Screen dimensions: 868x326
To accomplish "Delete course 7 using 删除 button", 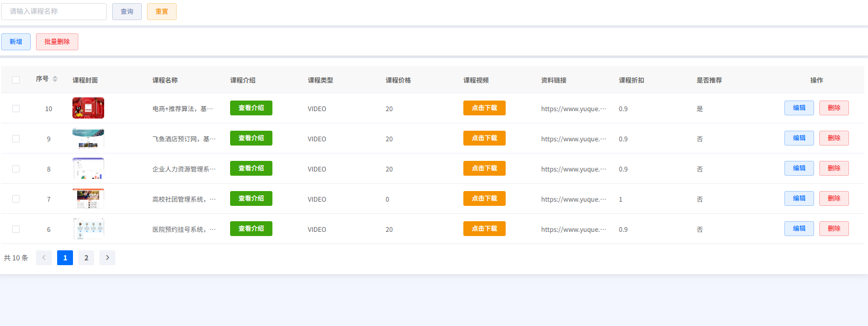I will point(834,198).
